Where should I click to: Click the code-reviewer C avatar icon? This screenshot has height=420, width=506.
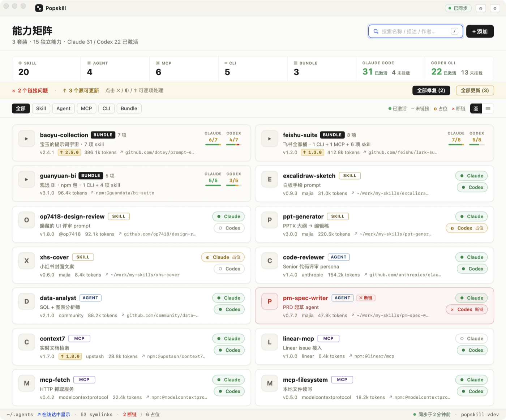pyautogui.click(x=270, y=261)
